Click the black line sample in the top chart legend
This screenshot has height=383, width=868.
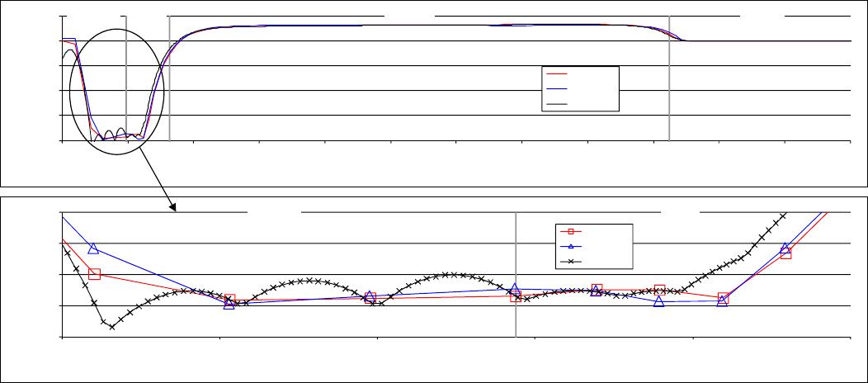[556, 103]
